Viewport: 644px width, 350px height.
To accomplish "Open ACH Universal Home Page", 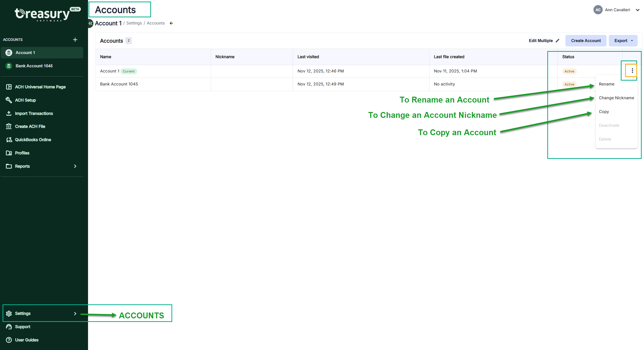I will 40,87.
